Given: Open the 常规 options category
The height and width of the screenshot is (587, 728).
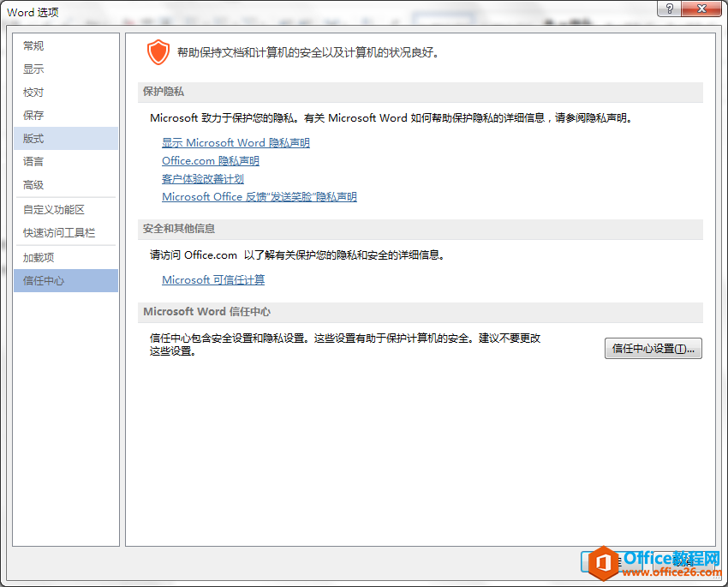Looking at the screenshot, I should coord(65,46).
